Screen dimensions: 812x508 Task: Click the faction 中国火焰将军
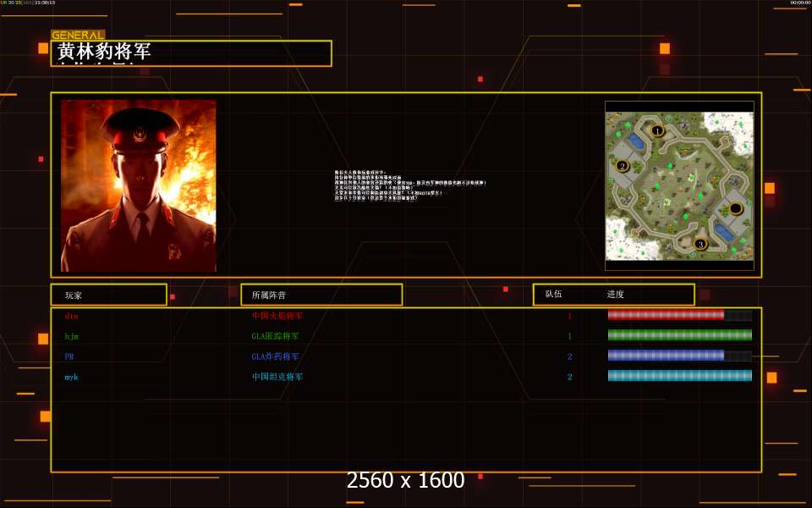coord(277,316)
